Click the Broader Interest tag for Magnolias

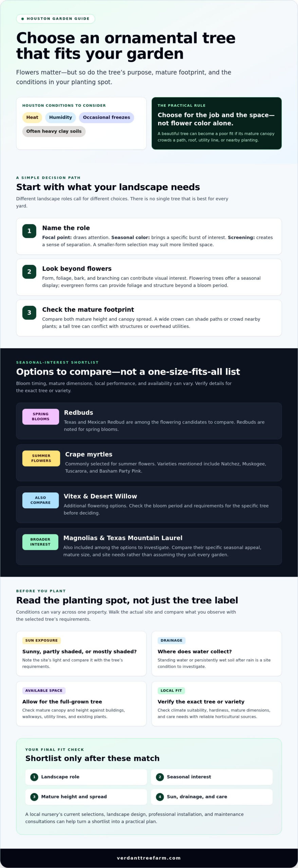[x=40, y=542]
